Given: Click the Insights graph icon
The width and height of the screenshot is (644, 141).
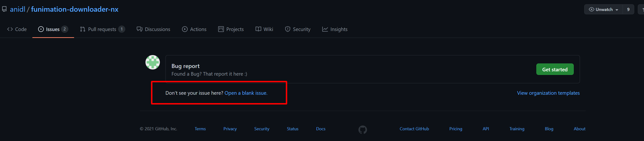Looking at the screenshot, I should coord(325,29).
